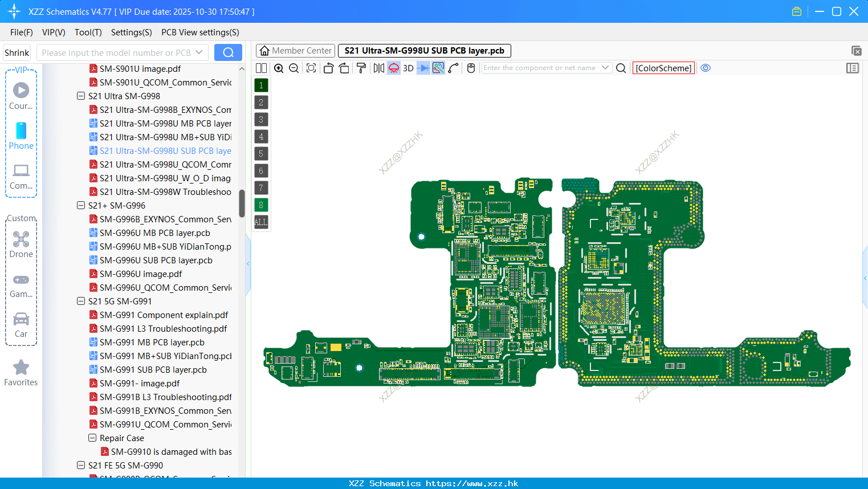Rotate the board counter-clockwise
The width and height of the screenshot is (868, 489).
click(x=328, y=68)
